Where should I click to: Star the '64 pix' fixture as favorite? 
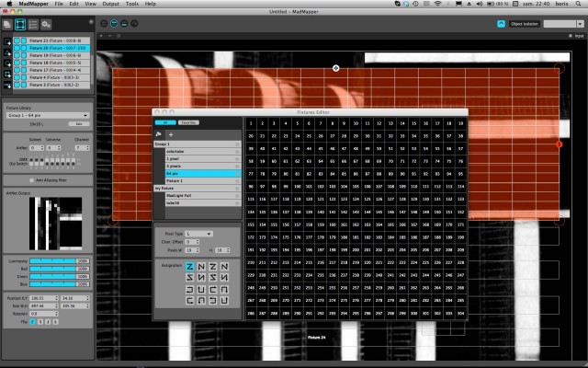click(237, 173)
